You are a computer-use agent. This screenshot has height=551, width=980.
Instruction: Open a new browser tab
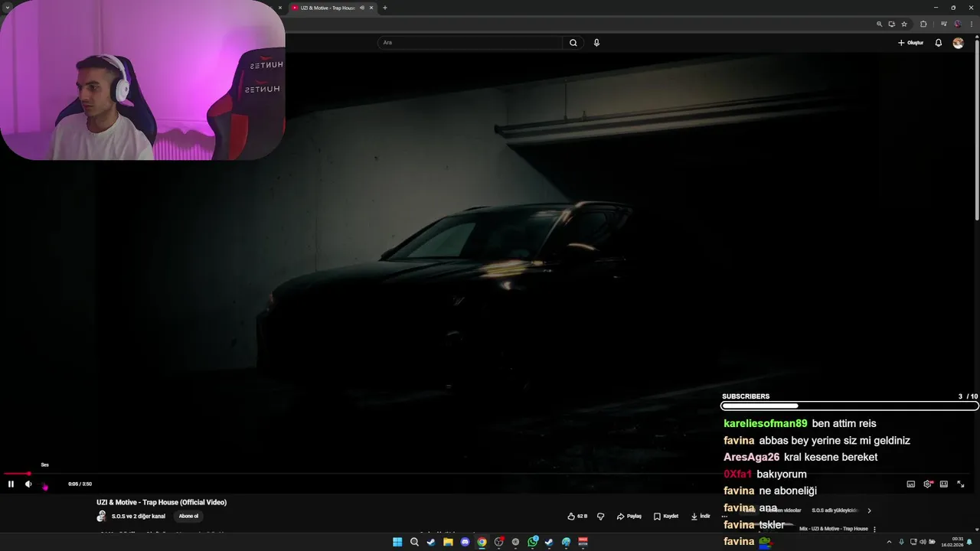[x=384, y=8]
